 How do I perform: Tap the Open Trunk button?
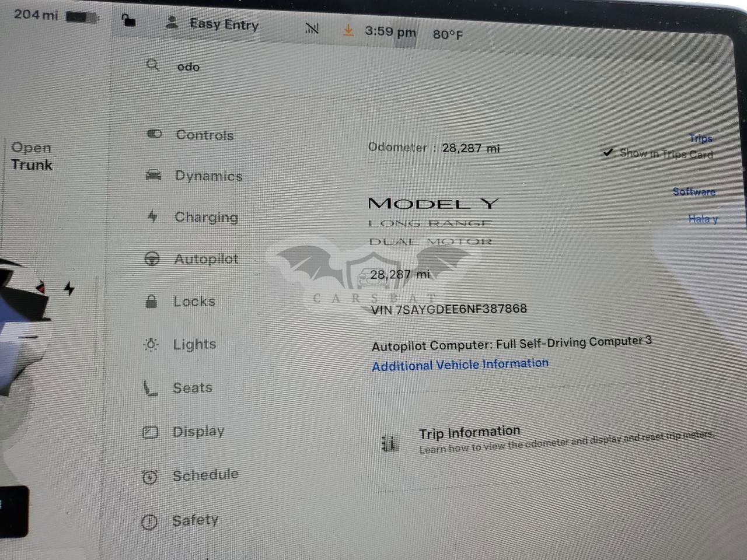pos(32,156)
